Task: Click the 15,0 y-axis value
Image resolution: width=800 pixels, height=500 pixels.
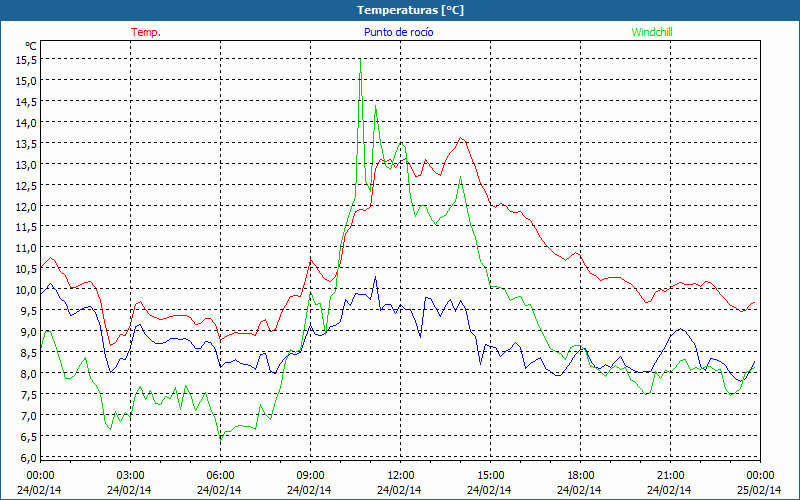Action: click(x=28, y=81)
